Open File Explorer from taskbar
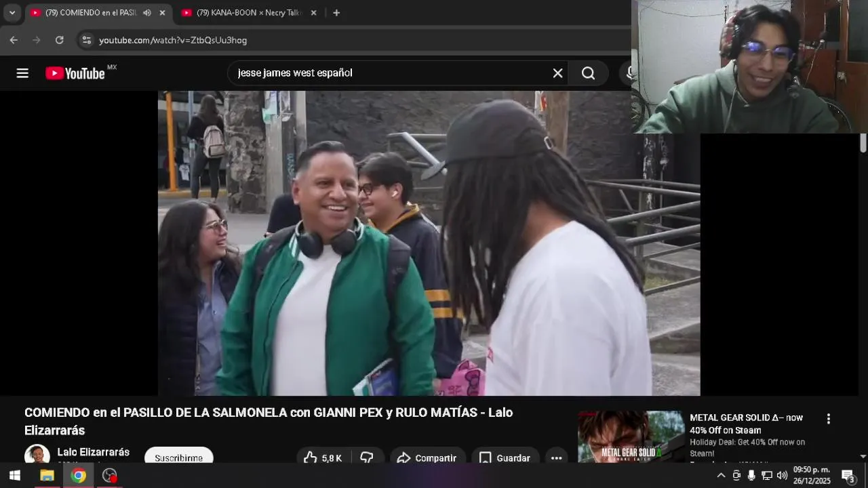The width and height of the screenshot is (868, 488). pos(47,476)
